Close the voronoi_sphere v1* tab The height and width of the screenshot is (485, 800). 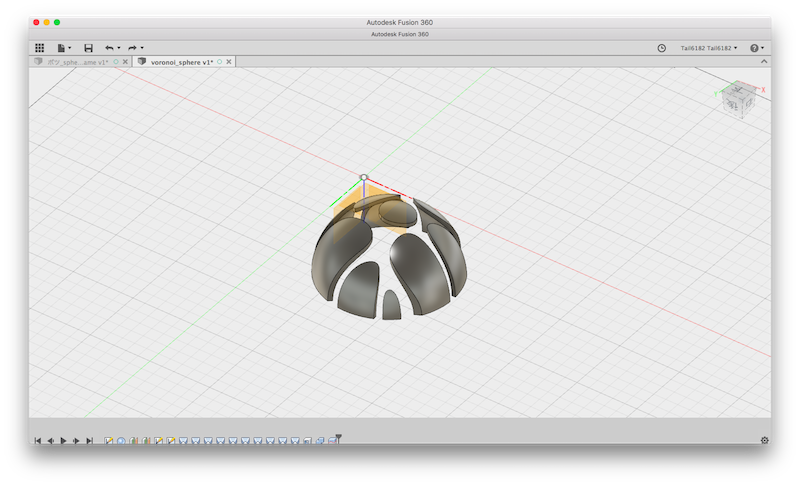coord(229,62)
